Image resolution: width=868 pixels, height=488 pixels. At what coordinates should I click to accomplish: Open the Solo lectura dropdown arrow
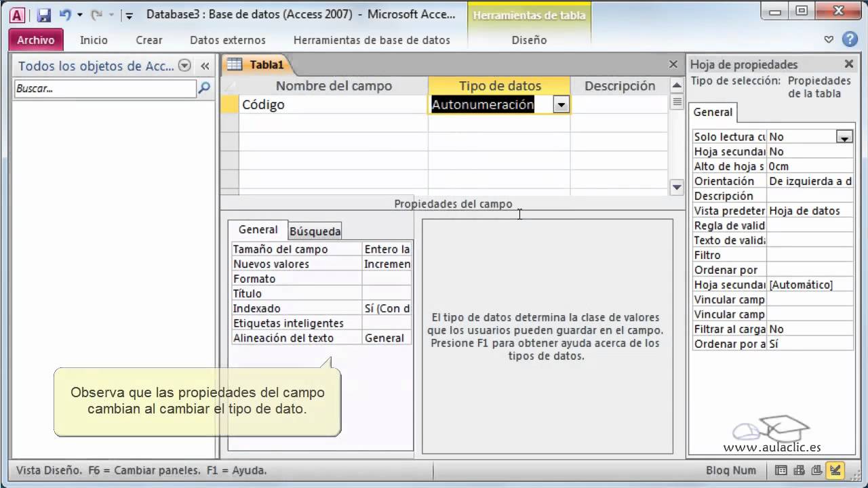point(844,137)
